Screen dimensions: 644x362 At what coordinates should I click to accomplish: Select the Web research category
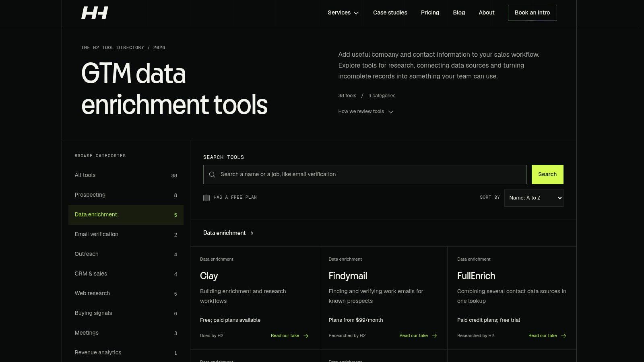pyautogui.click(x=126, y=294)
